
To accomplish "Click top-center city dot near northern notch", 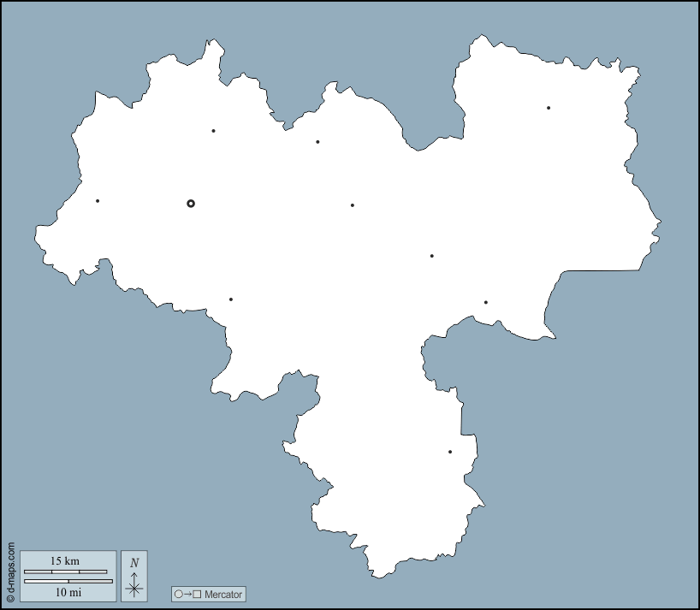I will pos(317,142).
